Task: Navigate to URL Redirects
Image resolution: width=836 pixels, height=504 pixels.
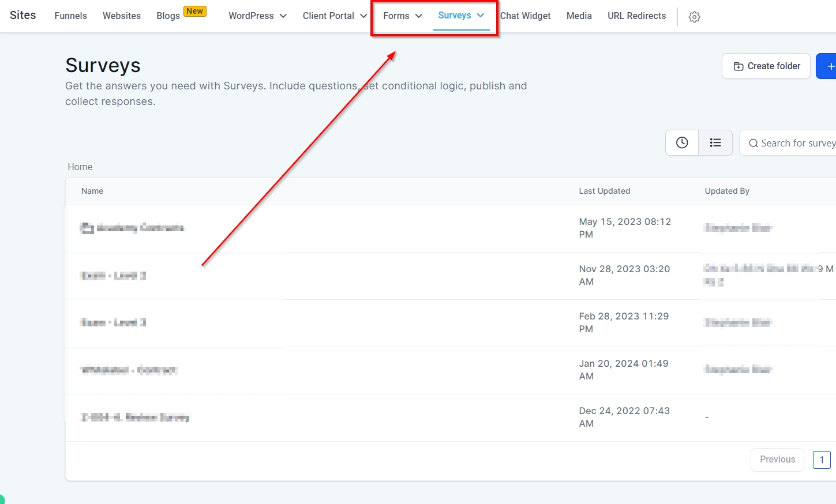Action: (x=636, y=16)
